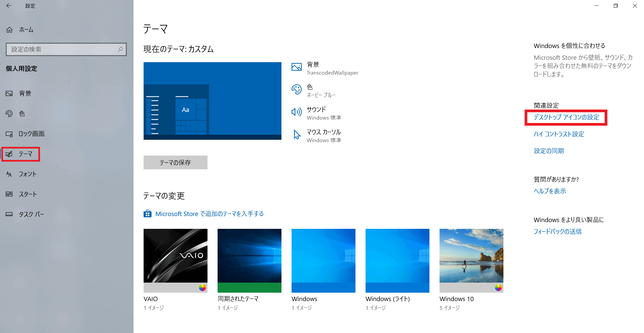
Task: Select the Fonts icon in sidebar
Action: 9,174
